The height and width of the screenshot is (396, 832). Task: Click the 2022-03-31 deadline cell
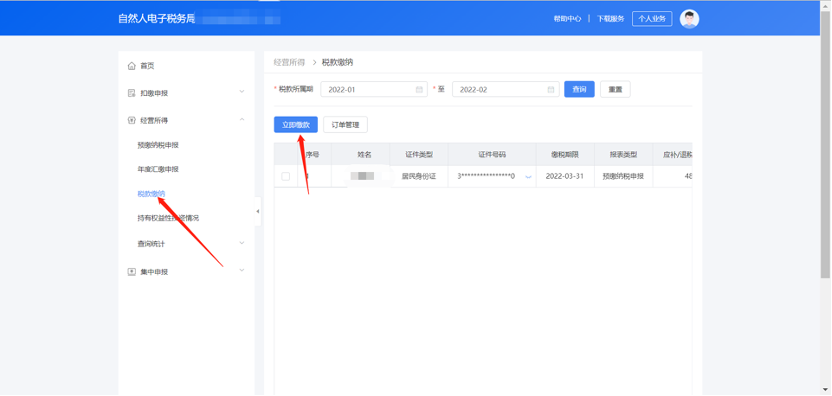click(x=565, y=176)
